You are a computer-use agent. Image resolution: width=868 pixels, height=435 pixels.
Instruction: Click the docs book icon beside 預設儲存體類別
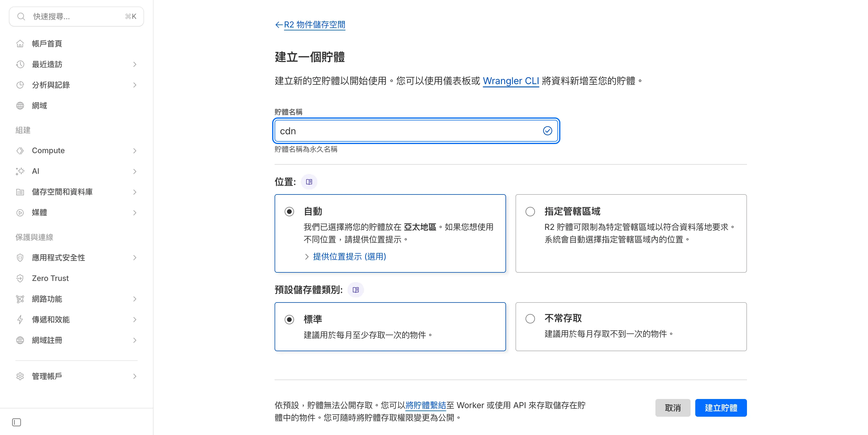(355, 290)
